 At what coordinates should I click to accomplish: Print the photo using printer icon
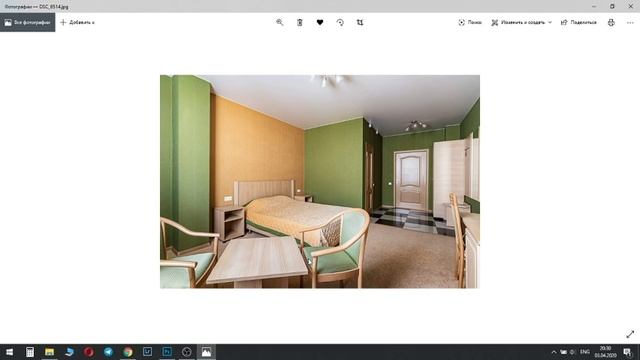[611, 22]
